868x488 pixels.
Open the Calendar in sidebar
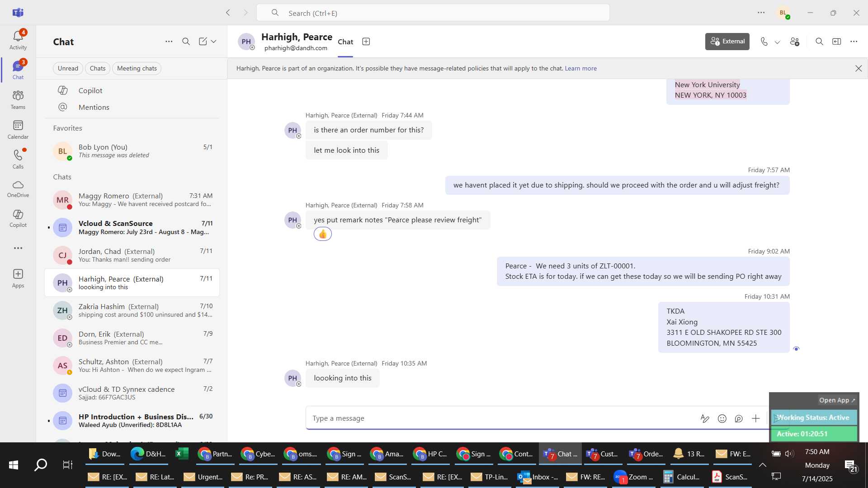click(x=18, y=130)
